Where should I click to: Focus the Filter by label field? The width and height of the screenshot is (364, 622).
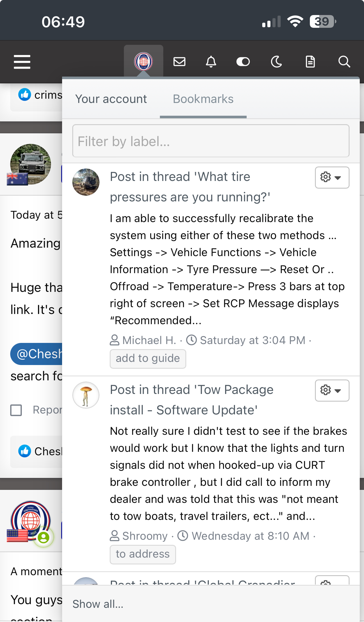point(211,141)
